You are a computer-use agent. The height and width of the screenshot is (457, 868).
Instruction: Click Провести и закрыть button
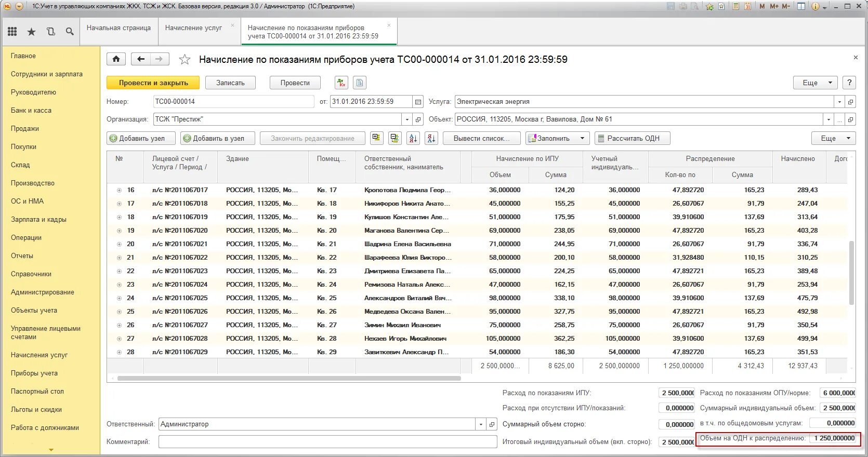click(153, 83)
